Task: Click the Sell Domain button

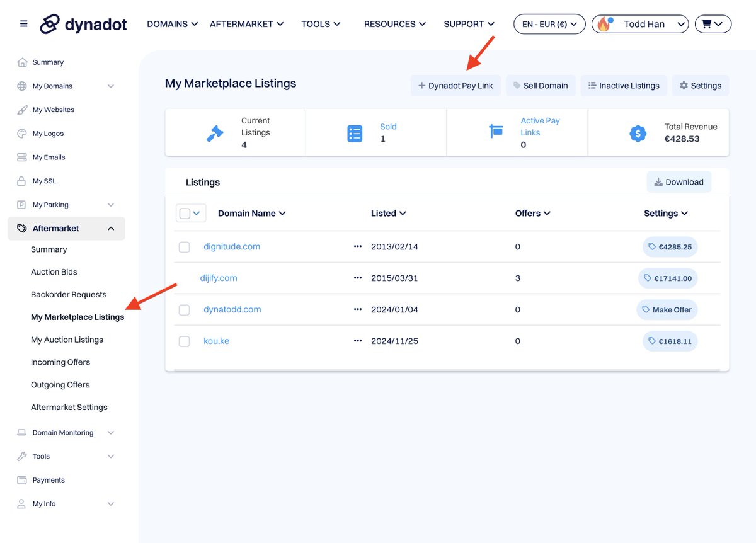Action: point(541,86)
